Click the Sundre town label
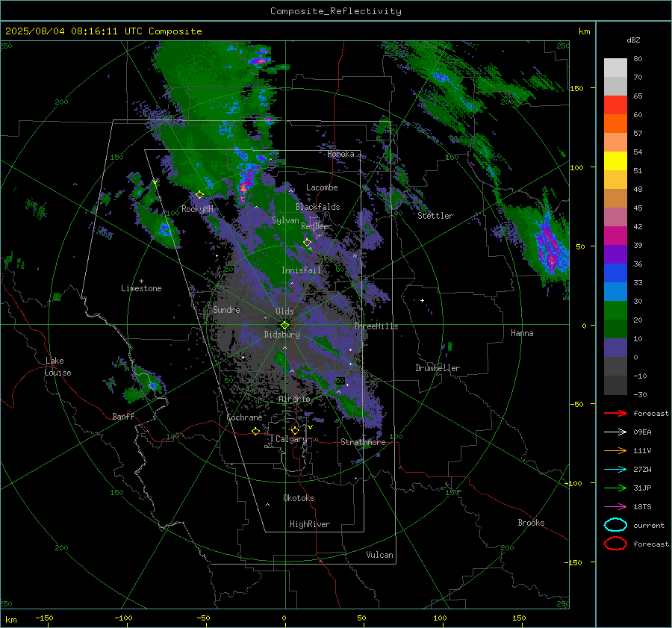The height and width of the screenshot is (628, 672). (226, 309)
